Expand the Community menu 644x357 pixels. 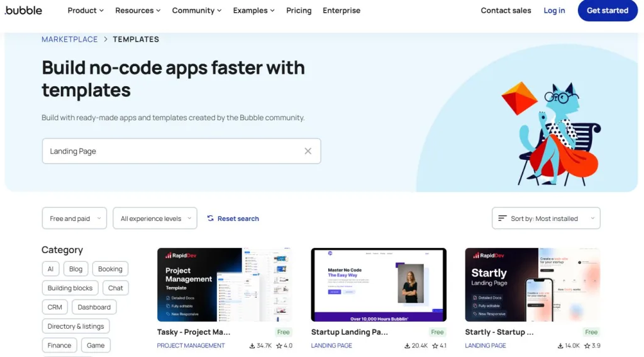coord(197,10)
